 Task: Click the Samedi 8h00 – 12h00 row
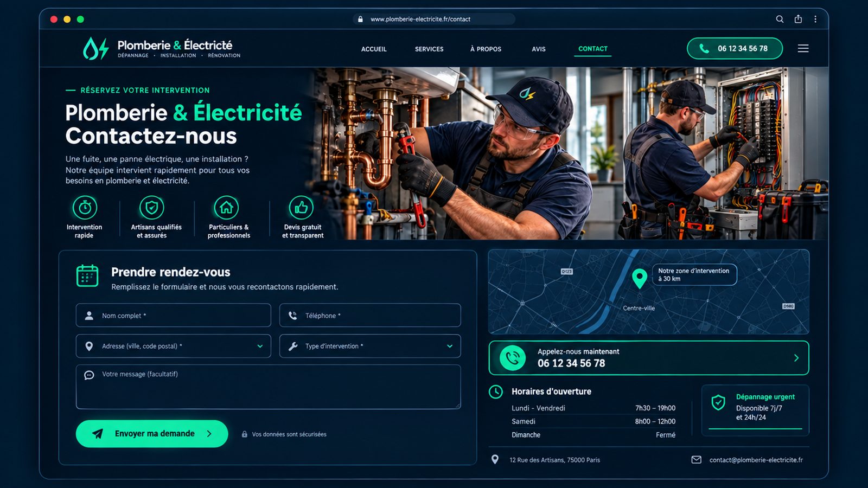click(593, 421)
